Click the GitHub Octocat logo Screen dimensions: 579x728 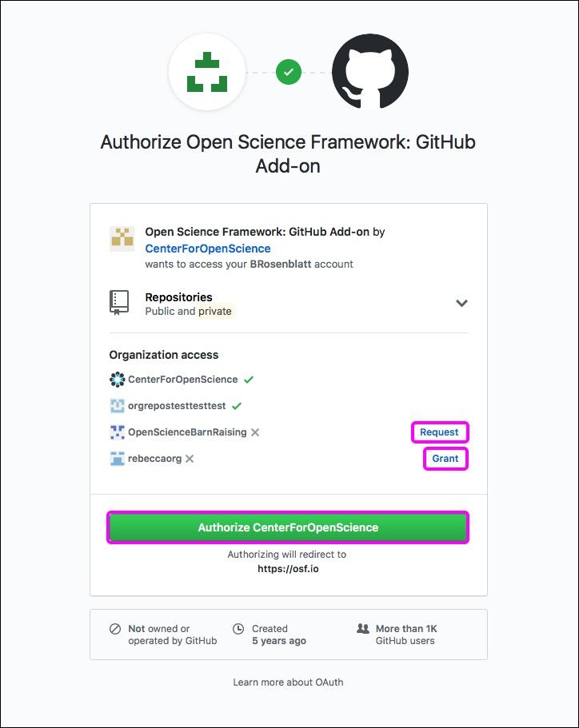click(x=369, y=71)
